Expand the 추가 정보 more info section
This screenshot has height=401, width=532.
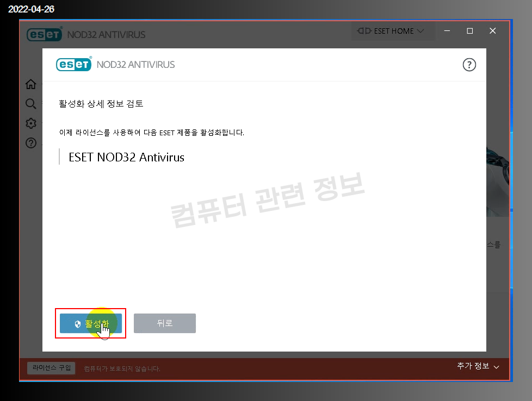pos(478,366)
